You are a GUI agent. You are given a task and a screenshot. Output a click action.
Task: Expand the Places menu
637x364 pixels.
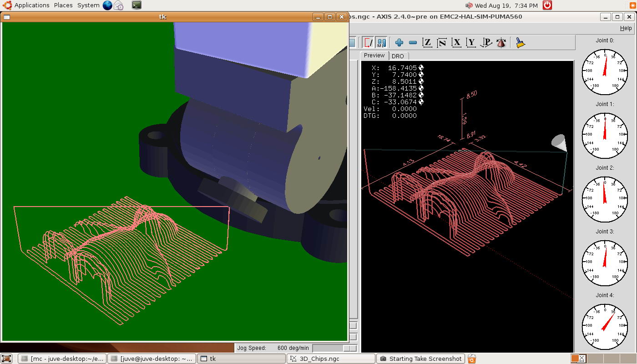point(63,5)
